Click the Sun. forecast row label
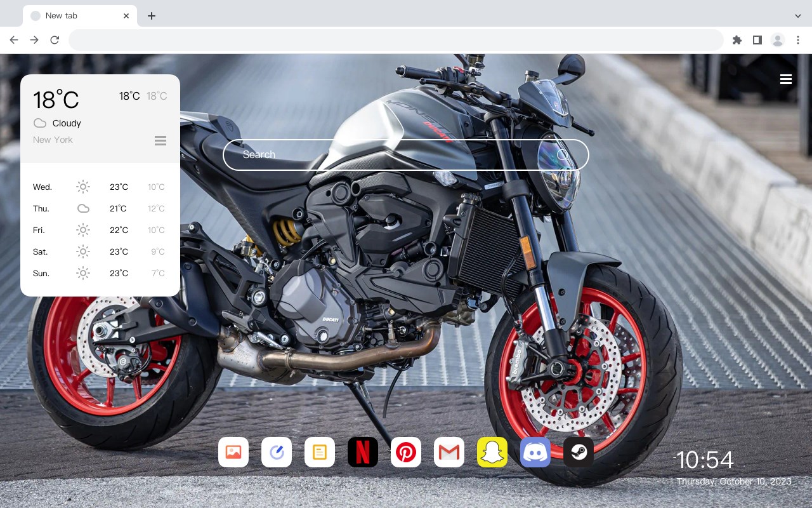812x508 pixels. 41,273
